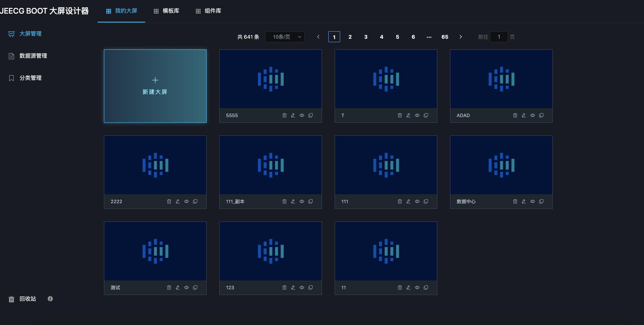Delete the 5555 screen using trash icon
This screenshot has height=325, width=644.
pyautogui.click(x=284, y=115)
